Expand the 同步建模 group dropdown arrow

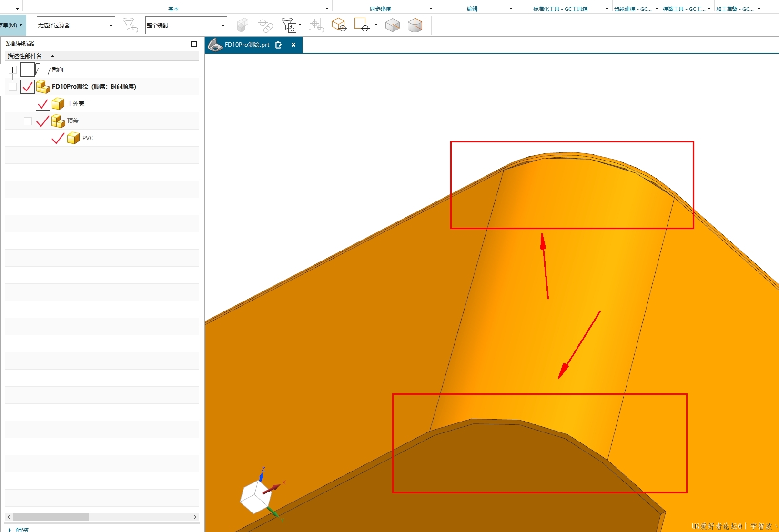pyautogui.click(x=431, y=9)
